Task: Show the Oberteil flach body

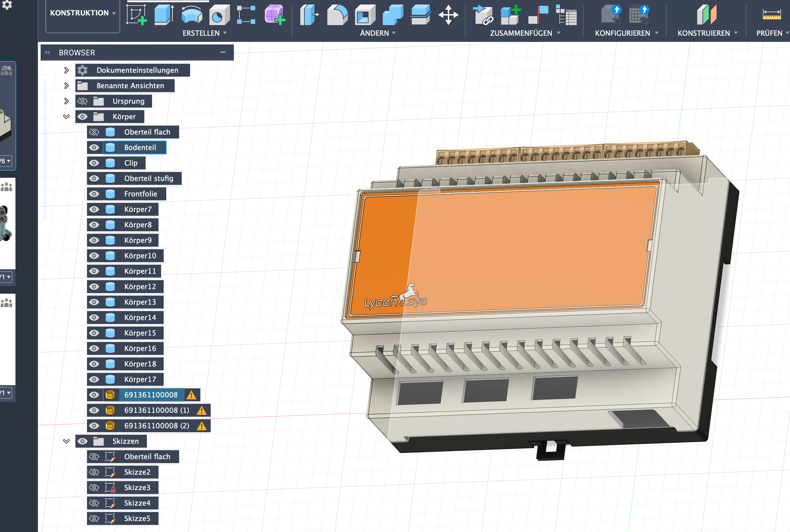Action: click(94, 132)
